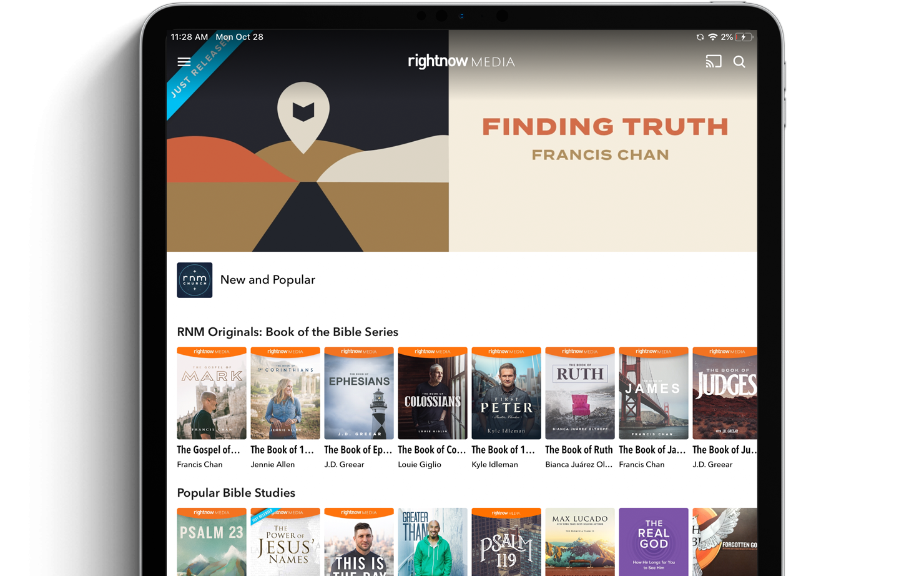This screenshot has height=576, width=924.
Task: Open the Judges cover
Action: click(x=725, y=393)
